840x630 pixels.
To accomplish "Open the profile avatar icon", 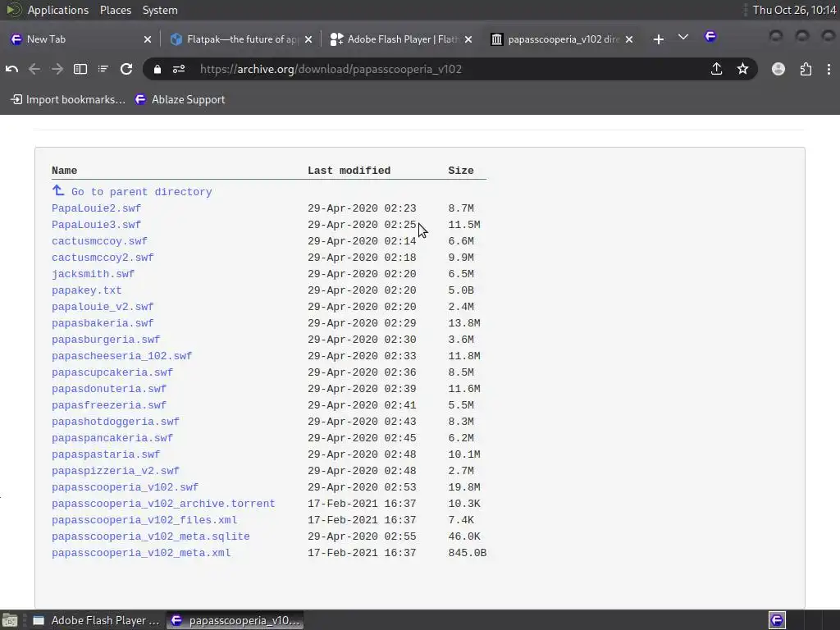I will point(778,69).
